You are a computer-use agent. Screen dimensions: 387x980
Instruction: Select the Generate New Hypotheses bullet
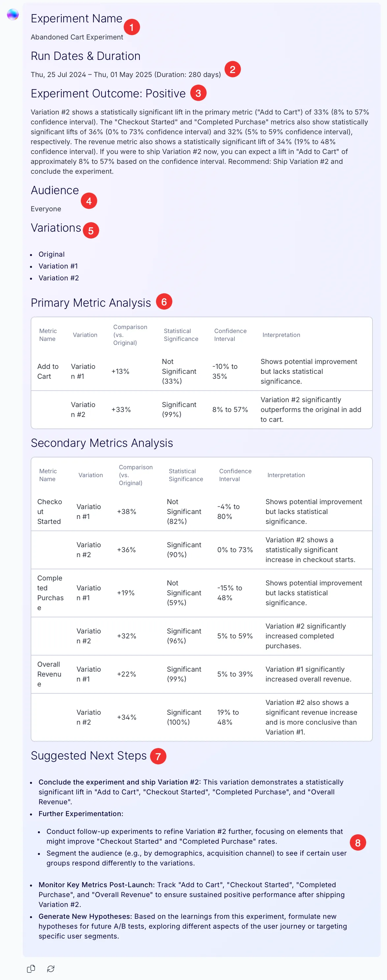click(x=193, y=926)
